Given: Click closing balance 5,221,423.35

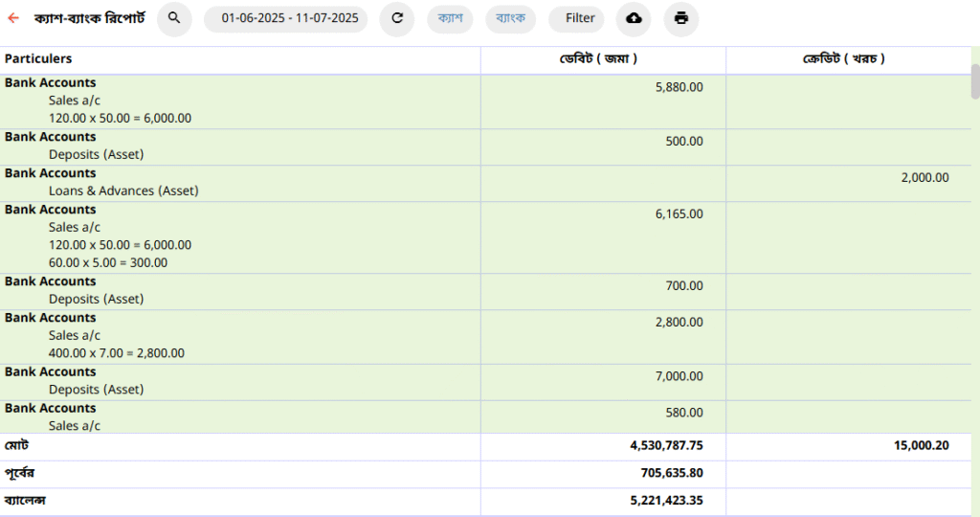Looking at the screenshot, I should point(666,501).
